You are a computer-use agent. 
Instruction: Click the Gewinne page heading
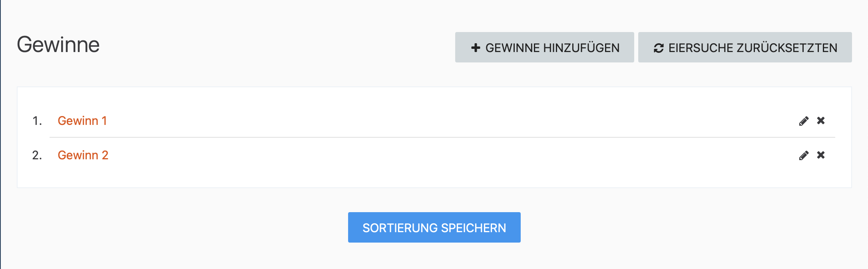(58, 44)
